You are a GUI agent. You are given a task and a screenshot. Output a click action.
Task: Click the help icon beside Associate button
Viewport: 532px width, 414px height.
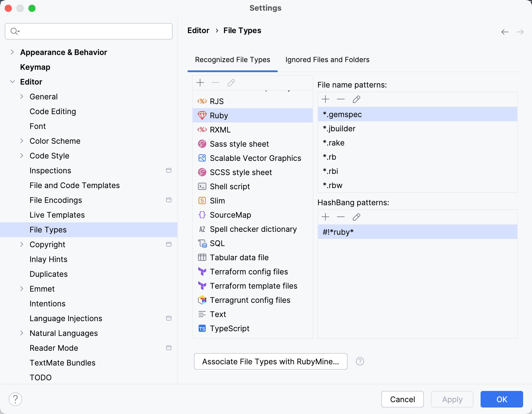(360, 361)
